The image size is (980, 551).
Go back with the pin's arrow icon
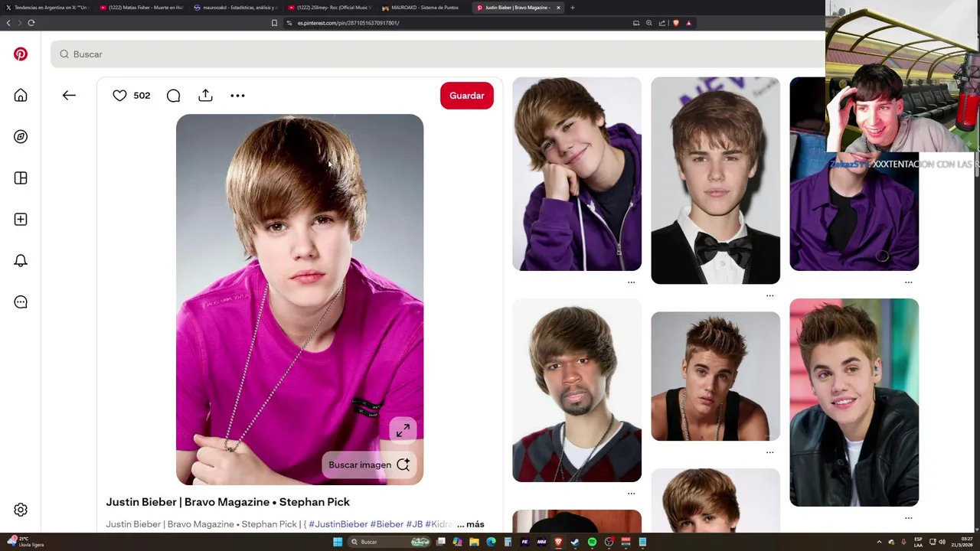[x=69, y=96]
